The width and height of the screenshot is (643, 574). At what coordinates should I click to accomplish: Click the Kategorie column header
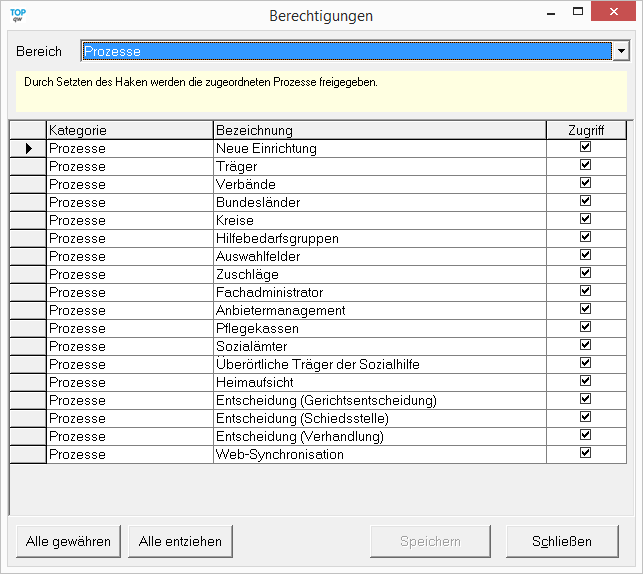129,130
